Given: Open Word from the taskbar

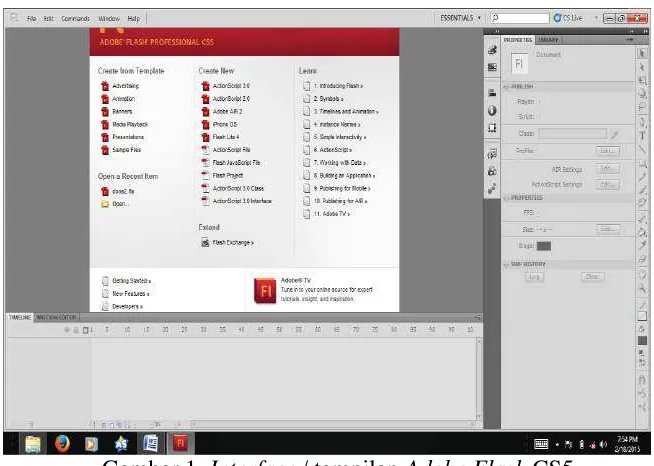Looking at the screenshot, I should tap(151, 443).
